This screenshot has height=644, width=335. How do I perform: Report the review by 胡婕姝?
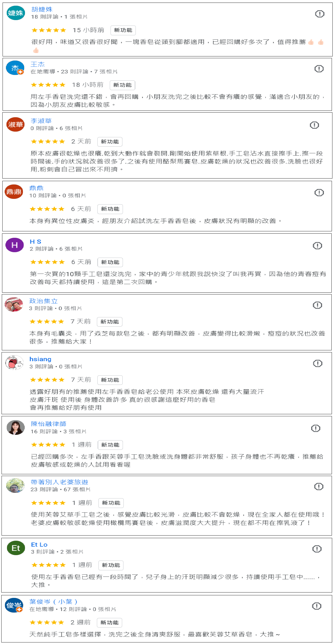[x=320, y=14]
